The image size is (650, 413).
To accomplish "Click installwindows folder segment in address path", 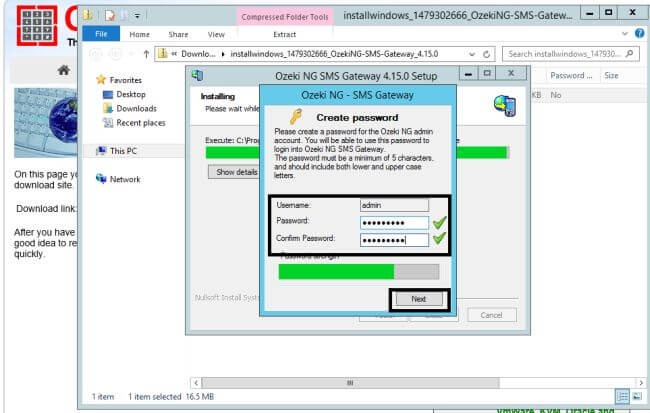I will [334, 54].
